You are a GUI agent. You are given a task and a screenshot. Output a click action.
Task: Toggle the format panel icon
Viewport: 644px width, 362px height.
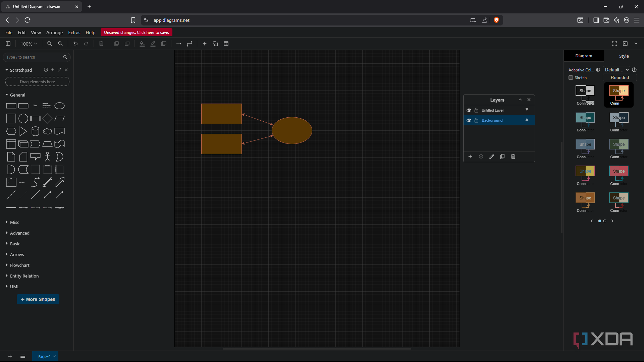click(625, 44)
